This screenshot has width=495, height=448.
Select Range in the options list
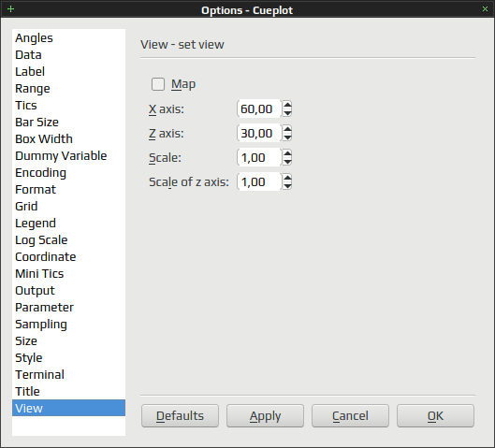(68, 88)
